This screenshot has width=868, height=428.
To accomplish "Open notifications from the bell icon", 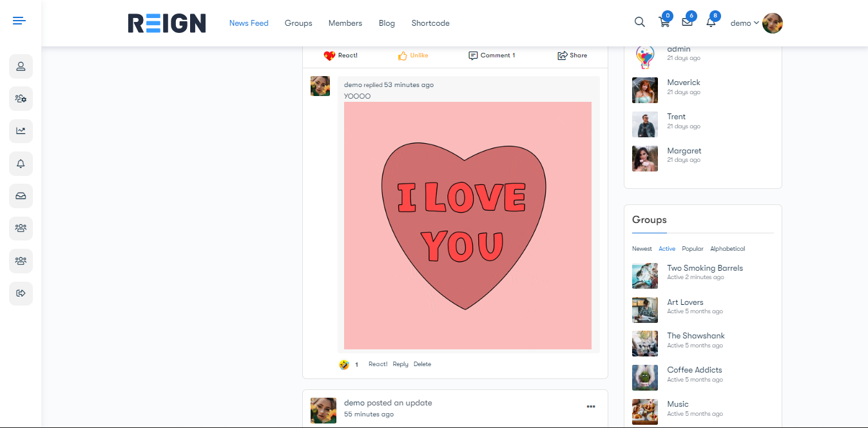I will [x=709, y=22].
